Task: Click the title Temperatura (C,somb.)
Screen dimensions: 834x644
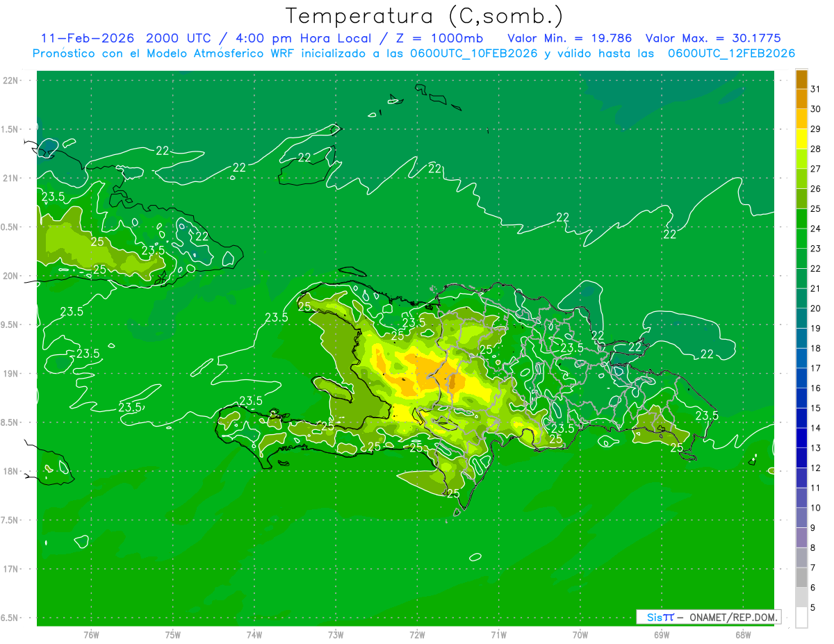Action: [425, 15]
